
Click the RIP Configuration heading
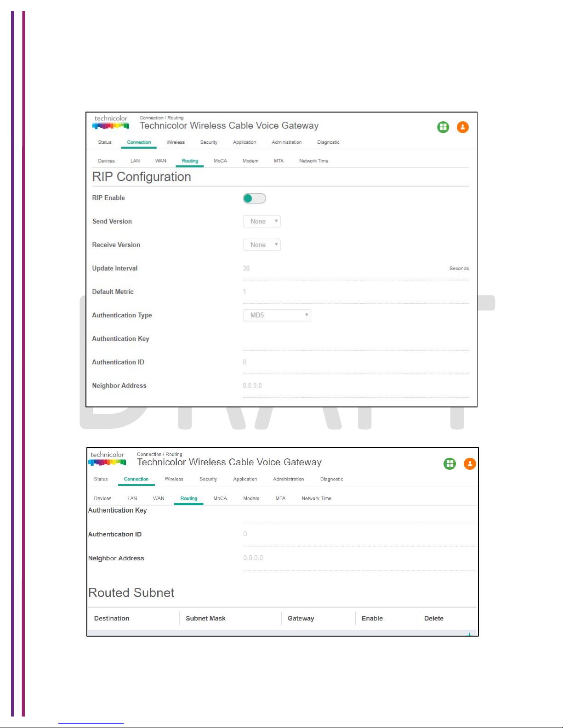point(142,177)
